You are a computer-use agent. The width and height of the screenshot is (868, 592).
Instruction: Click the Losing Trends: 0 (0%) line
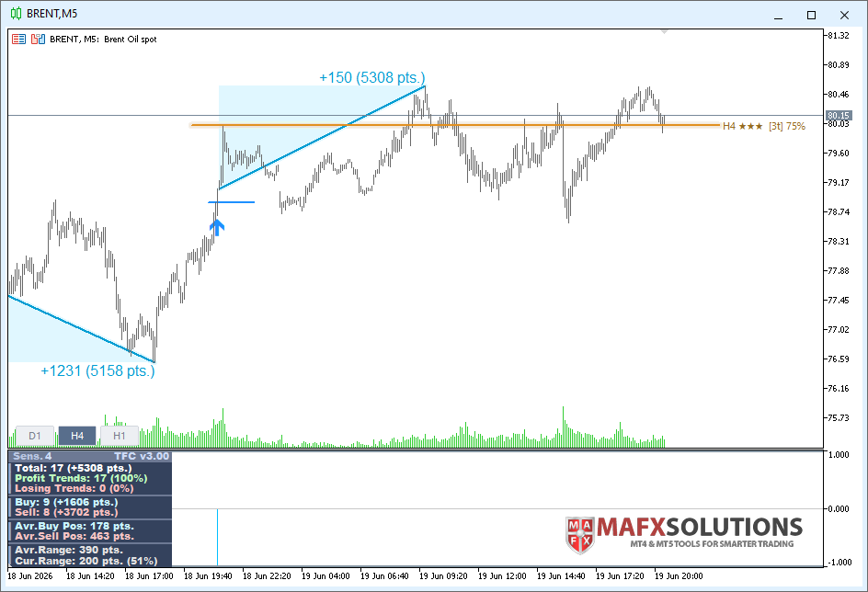tap(74, 488)
